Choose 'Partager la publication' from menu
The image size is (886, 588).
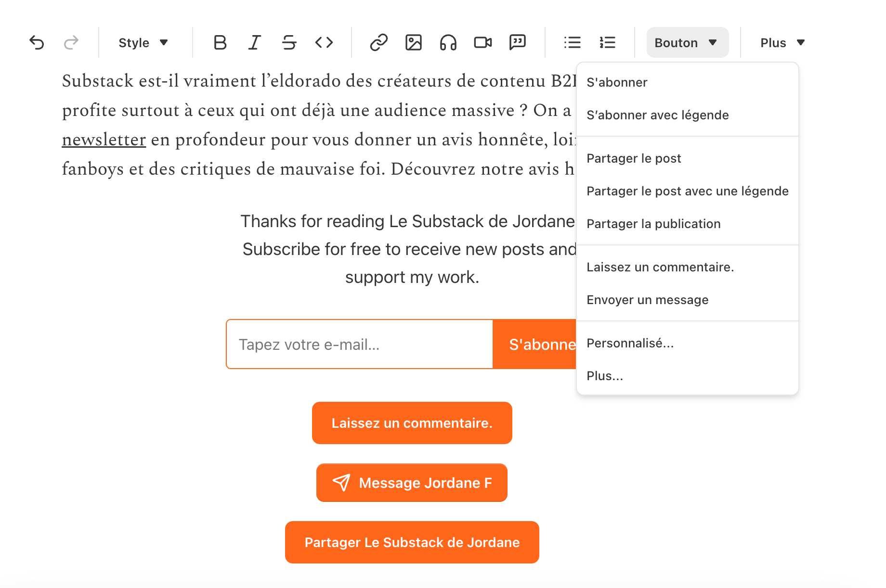pyautogui.click(x=653, y=224)
